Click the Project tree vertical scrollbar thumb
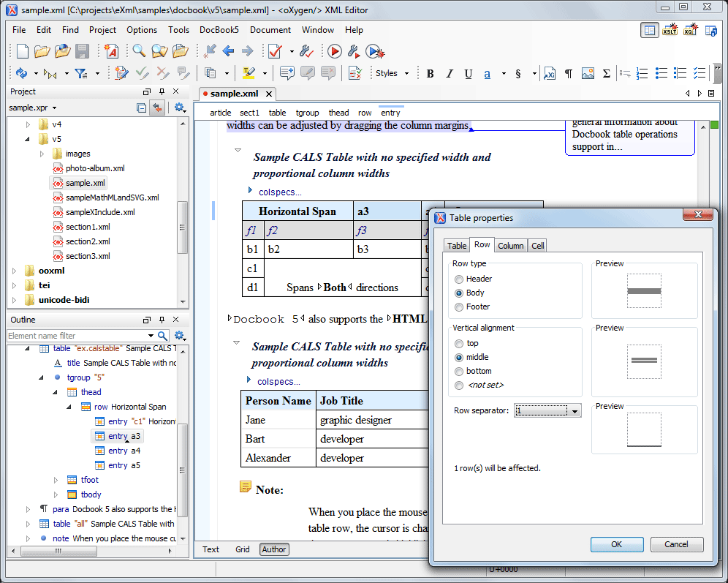 pos(183,227)
